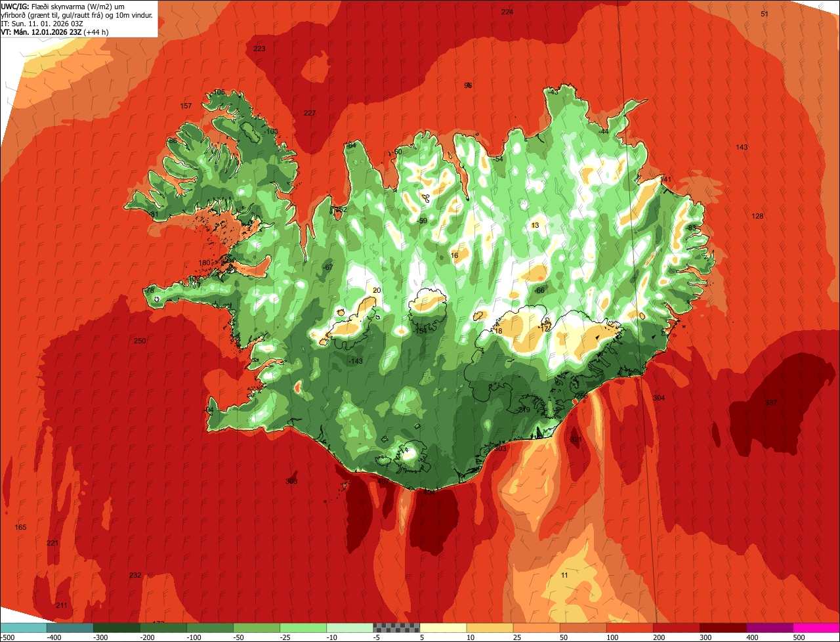Click the legend caption mentioning '10m vindur'
This screenshot has height=642, width=840.
tap(77, 14)
